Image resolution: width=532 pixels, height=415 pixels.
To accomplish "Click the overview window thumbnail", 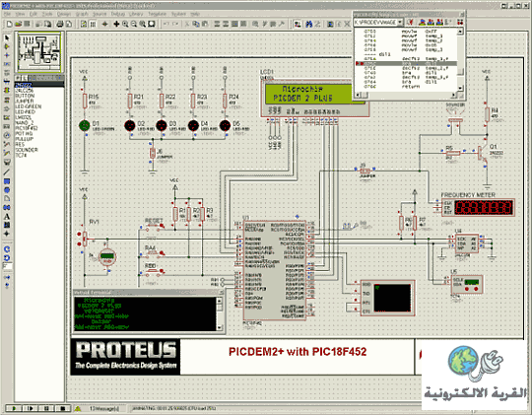I will (x=39, y=51).
